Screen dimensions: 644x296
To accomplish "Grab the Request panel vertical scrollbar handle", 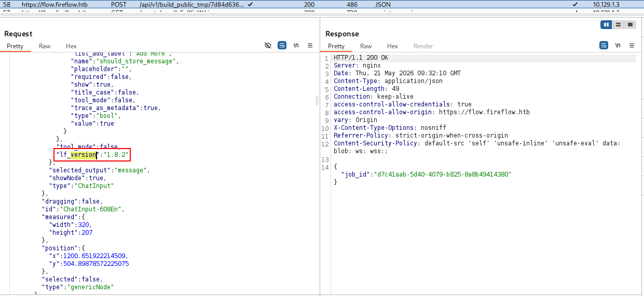I will pos(317,101).
